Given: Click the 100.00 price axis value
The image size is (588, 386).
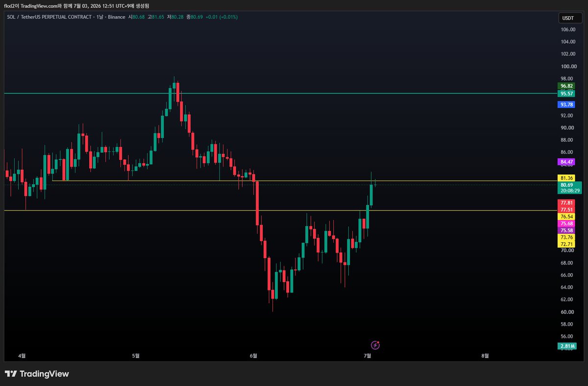Looking at the screenshot, I should (x=568, y=66).
